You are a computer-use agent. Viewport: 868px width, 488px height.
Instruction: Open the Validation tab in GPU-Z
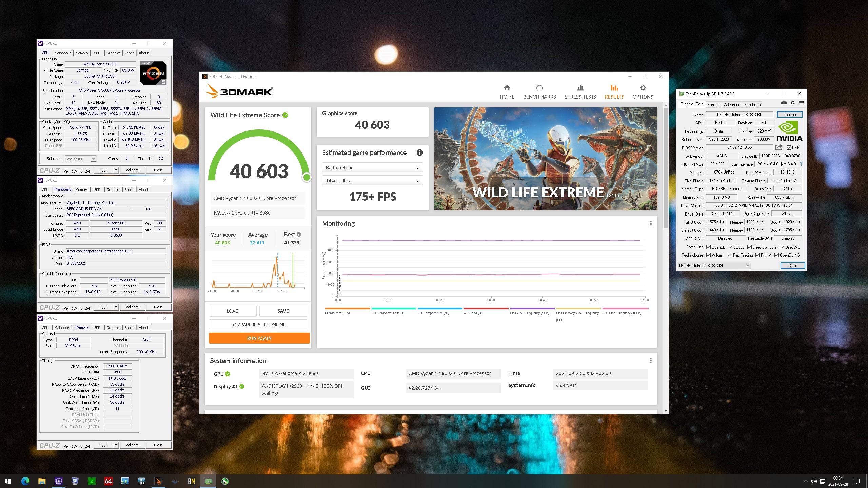click(x=753, y=104)
